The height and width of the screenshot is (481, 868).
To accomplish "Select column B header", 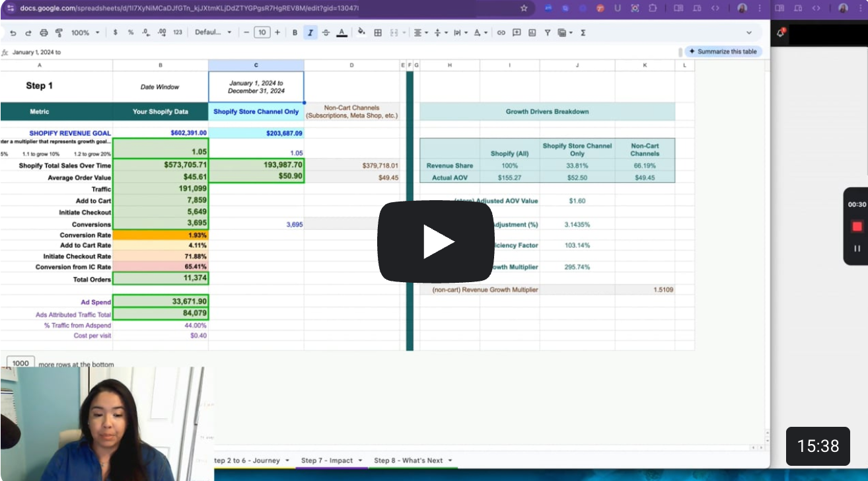I will tap(161, 65).
